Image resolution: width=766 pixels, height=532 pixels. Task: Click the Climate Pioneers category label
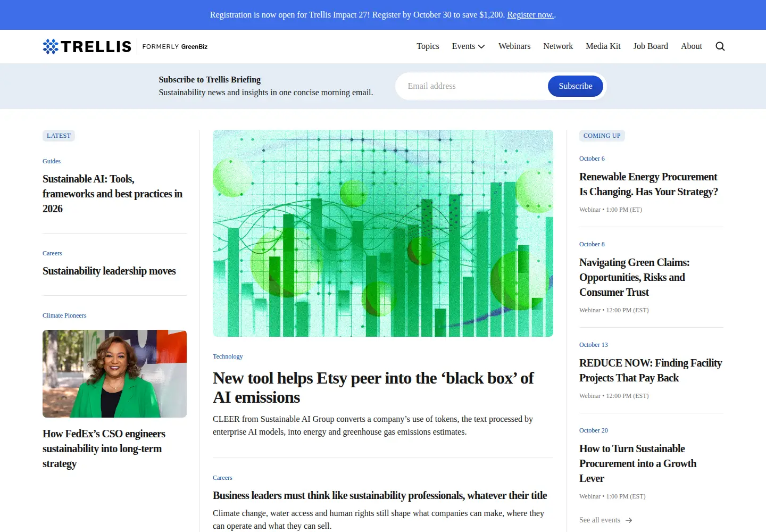(64, 315)
